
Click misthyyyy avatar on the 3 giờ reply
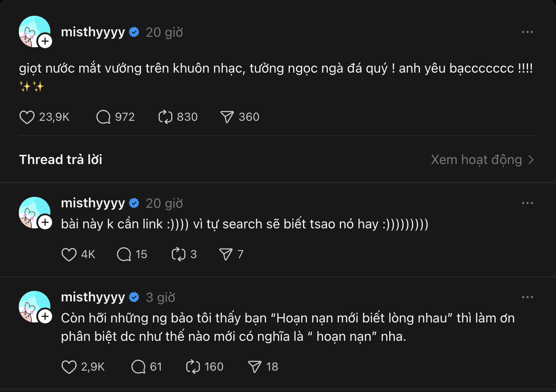click(x=34, y=306)
